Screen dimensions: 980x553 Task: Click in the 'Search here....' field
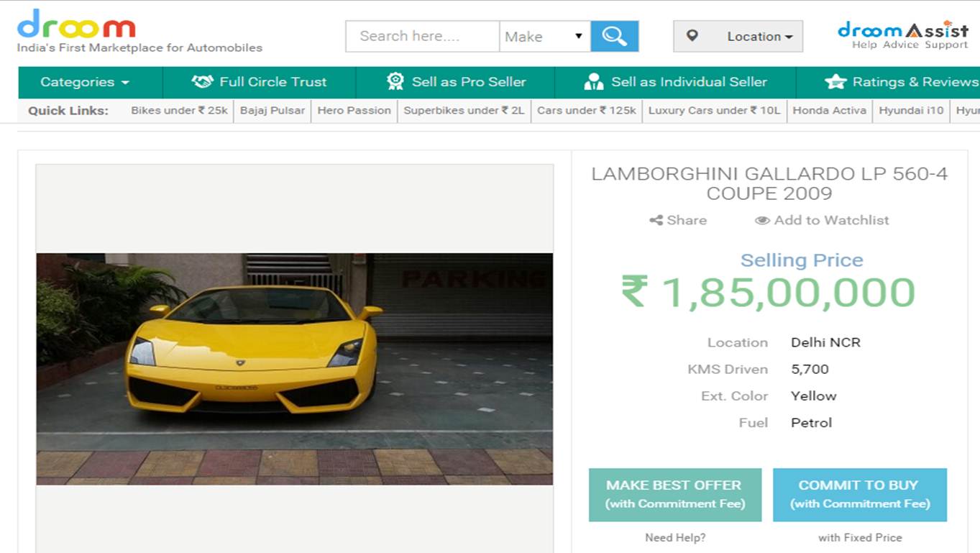pyautogui.click(x=423, y=36)
